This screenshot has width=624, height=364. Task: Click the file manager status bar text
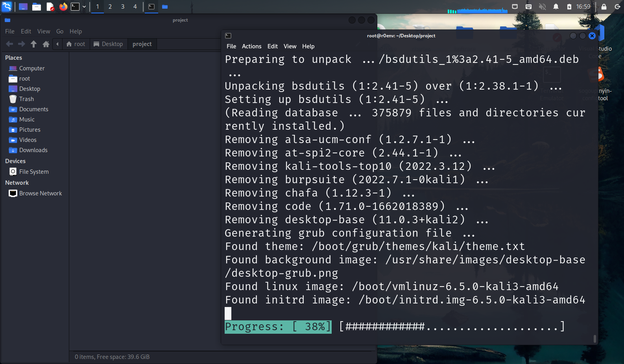[112, 357]
